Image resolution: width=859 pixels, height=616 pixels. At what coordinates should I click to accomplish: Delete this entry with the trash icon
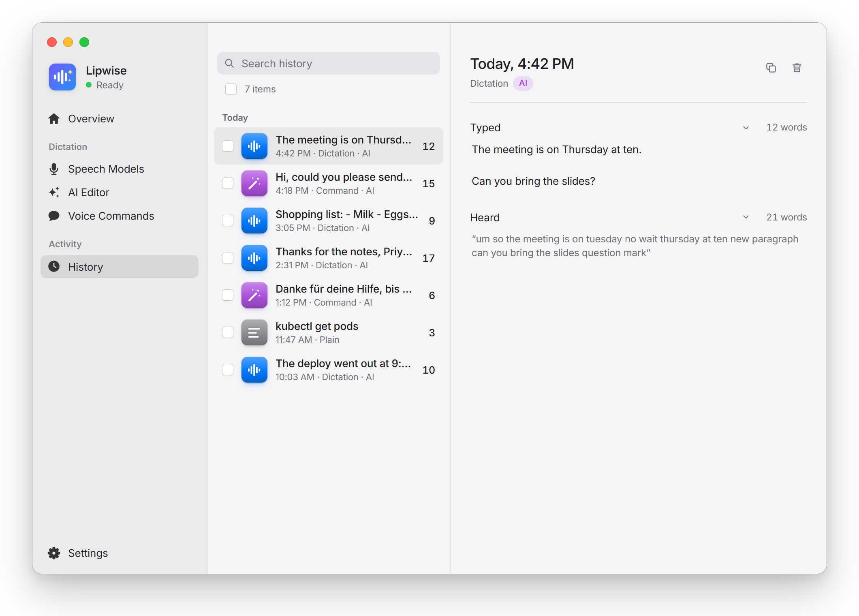797,68
